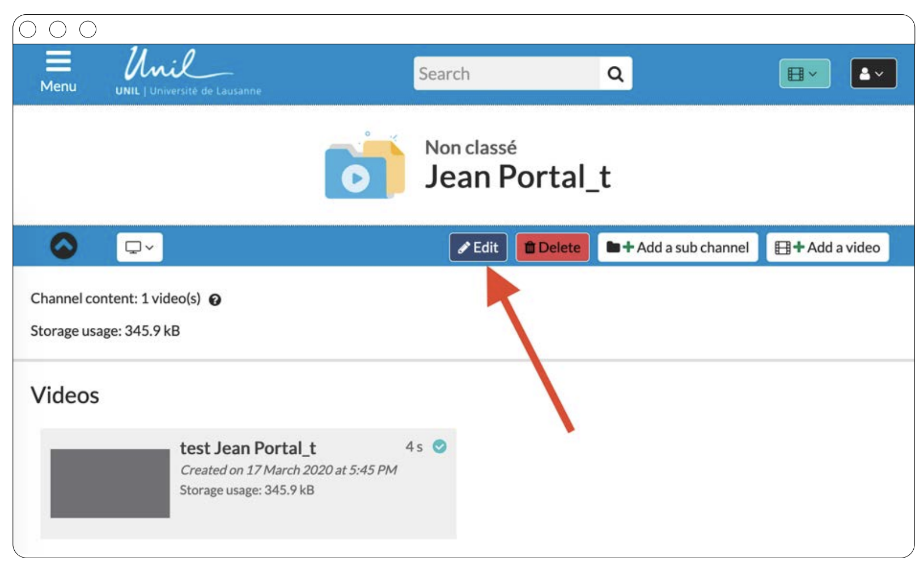The image size is (924, 565).
Task: Click the Non classé parent channel label
Action: [x=471, y=147]
